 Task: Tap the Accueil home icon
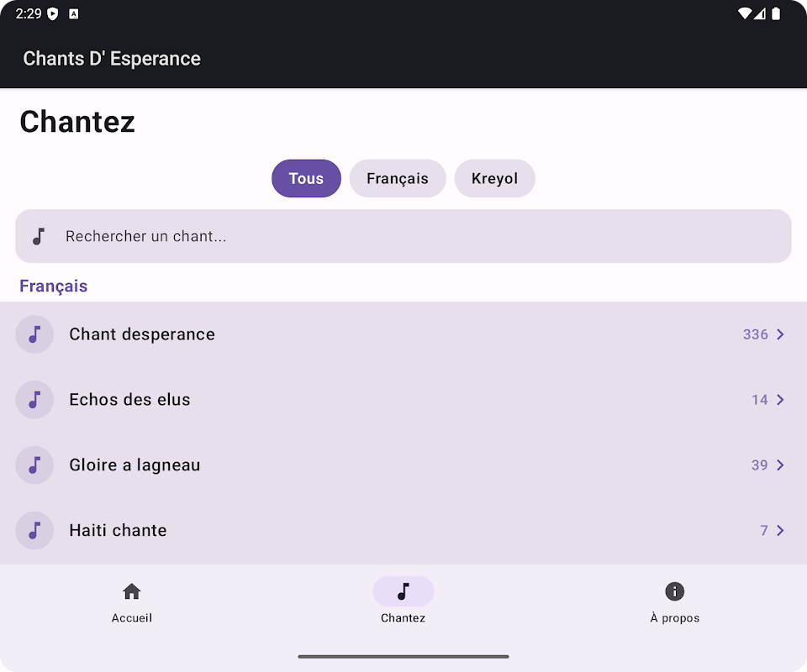132,591
